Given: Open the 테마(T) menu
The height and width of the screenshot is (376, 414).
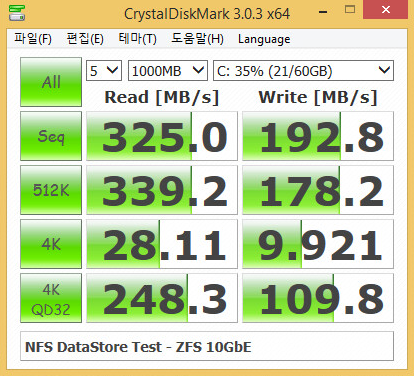Looking at the screenshot, I should tap(137, 39).
